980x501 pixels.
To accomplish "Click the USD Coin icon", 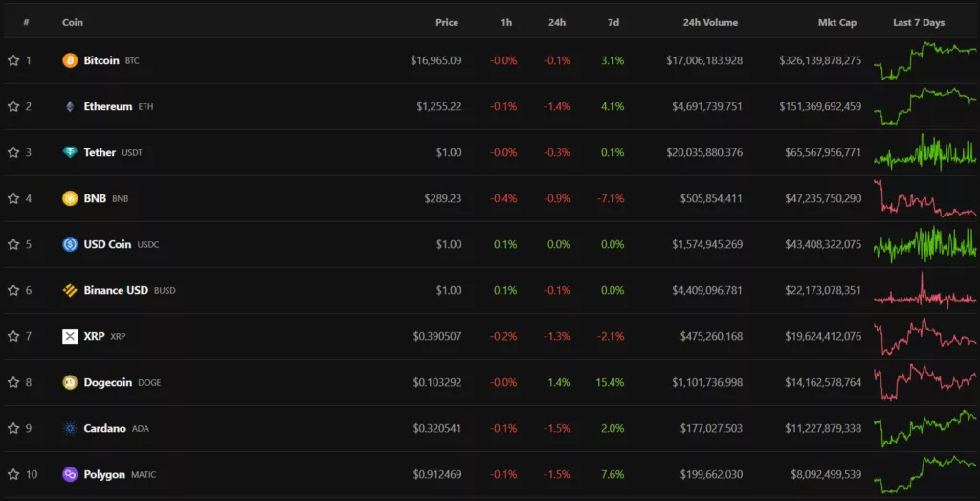I will [70, 244].
